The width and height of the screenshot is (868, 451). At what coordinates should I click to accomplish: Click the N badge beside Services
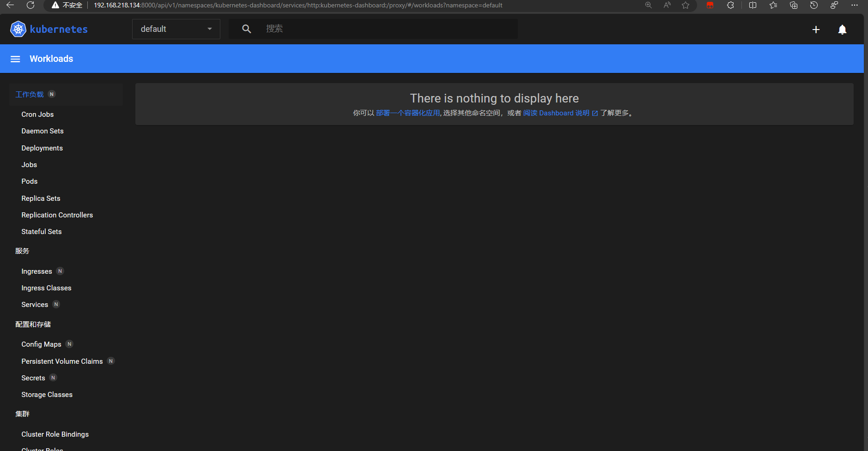pos(56,304)
